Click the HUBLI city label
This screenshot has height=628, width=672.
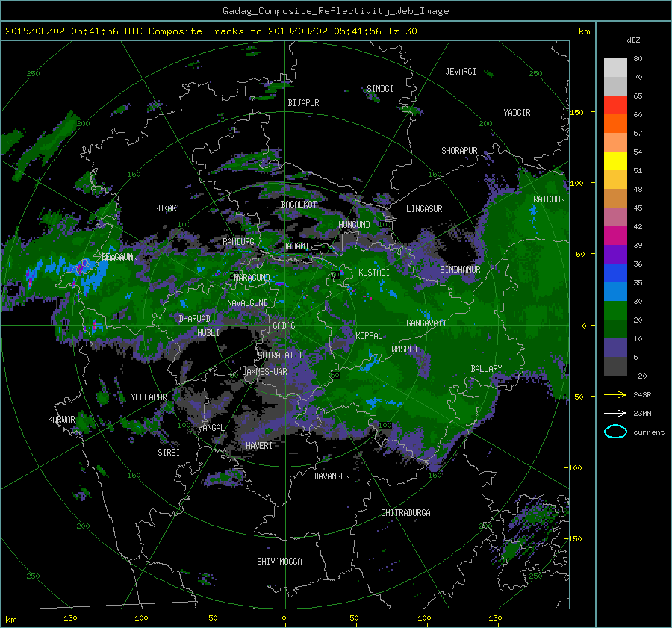[x=208, y=332]
